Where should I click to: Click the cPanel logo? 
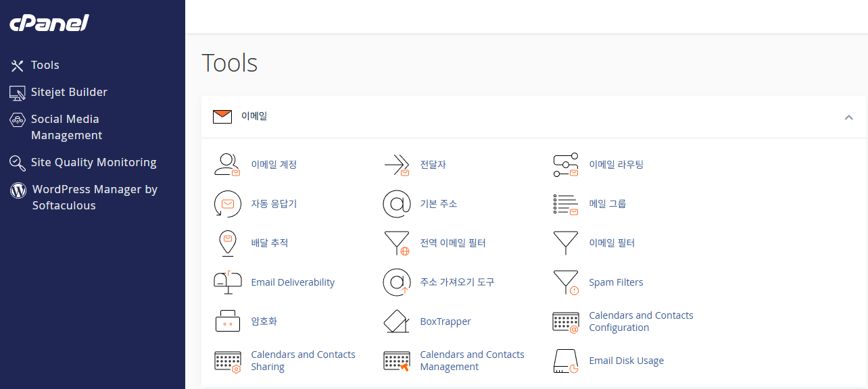click(x=49, y=23)
